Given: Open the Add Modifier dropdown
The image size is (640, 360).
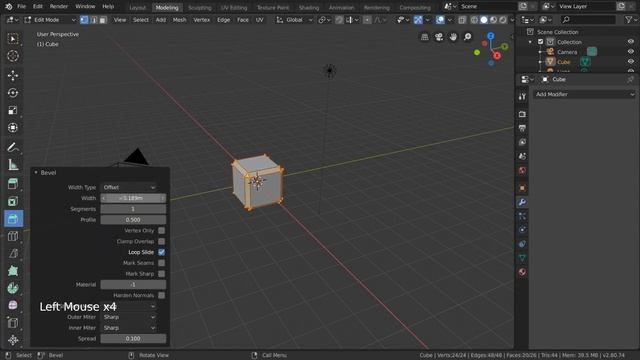Looking at the screenshot, I should [585, 94].
